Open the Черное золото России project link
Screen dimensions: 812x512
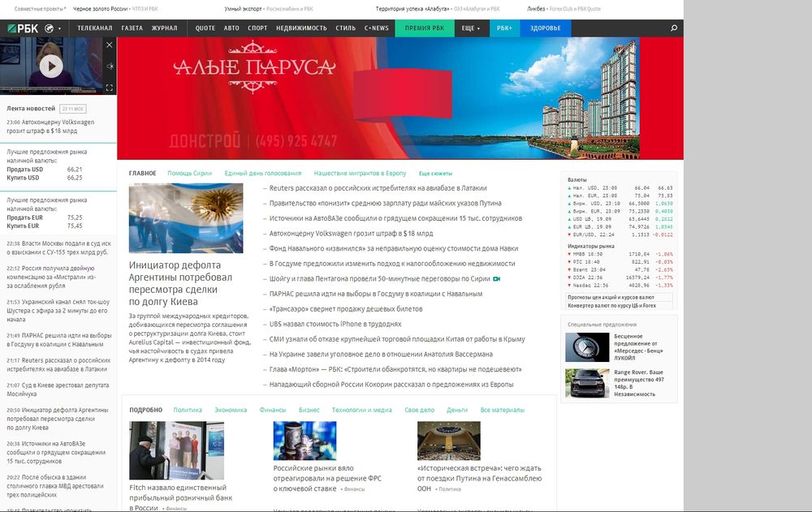click(100, 9)
